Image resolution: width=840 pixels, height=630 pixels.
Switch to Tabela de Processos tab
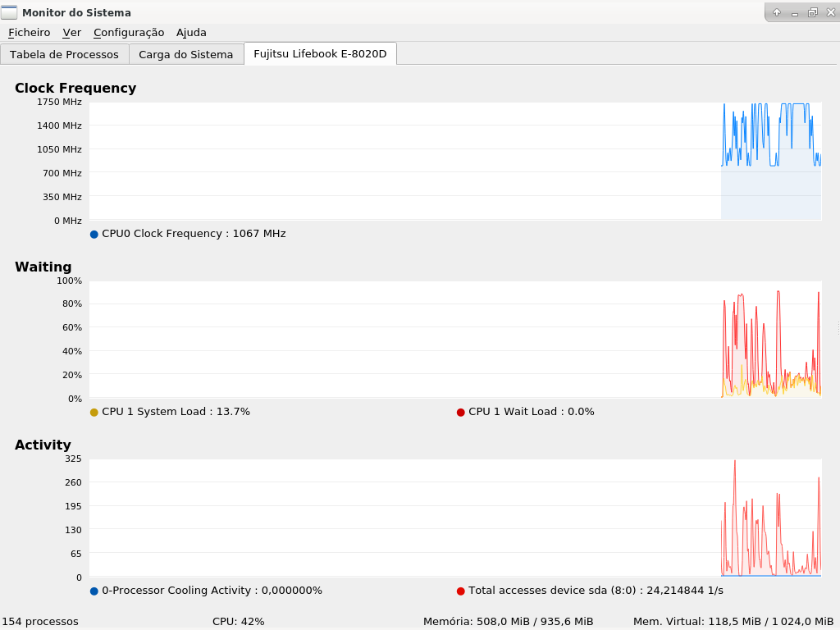(x=64, y=54)
